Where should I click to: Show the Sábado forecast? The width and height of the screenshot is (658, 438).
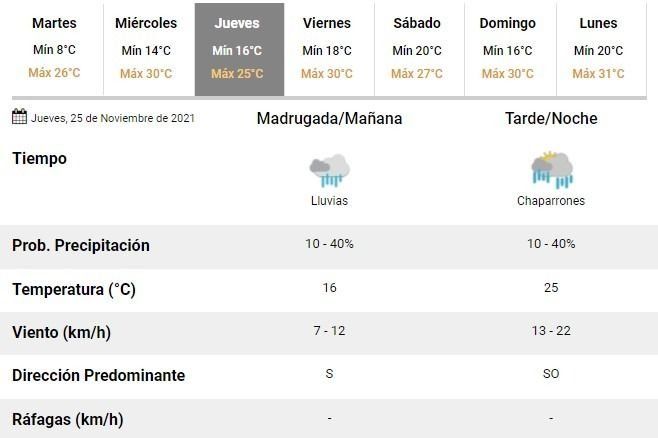click(x=417, y=48)
